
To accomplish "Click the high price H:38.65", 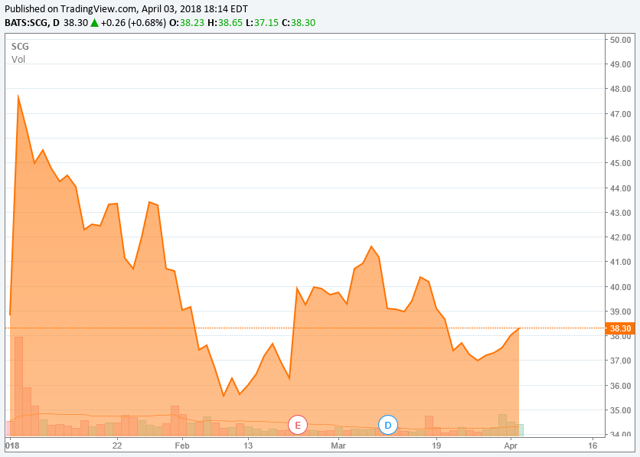I will click(x=225, y=23).
